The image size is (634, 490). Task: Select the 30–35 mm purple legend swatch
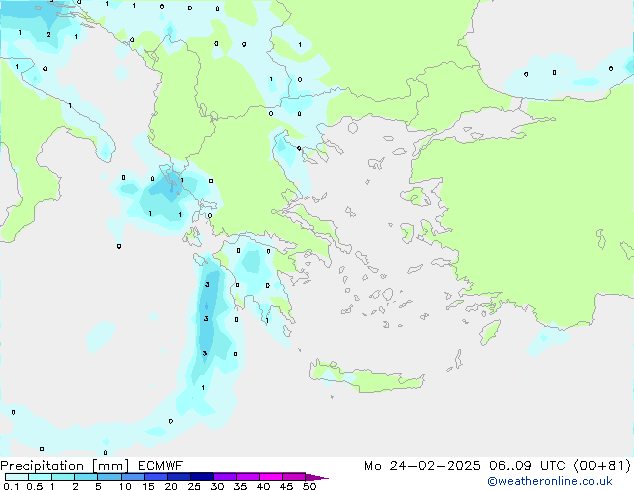[224, 477]
